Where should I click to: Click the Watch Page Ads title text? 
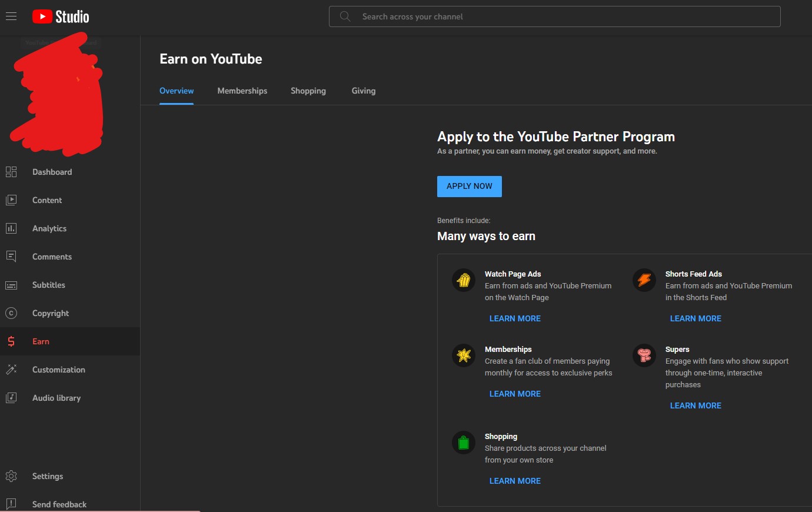(x=513, y=274)
